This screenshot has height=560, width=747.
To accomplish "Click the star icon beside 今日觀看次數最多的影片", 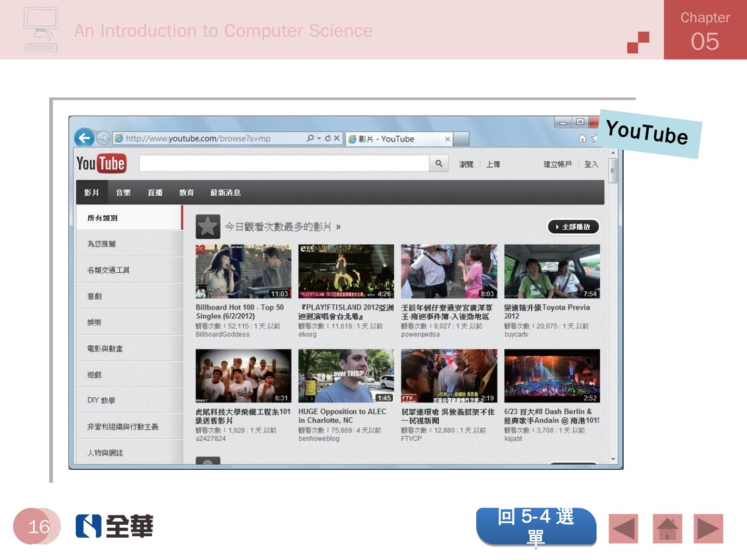I will point(208,227).
